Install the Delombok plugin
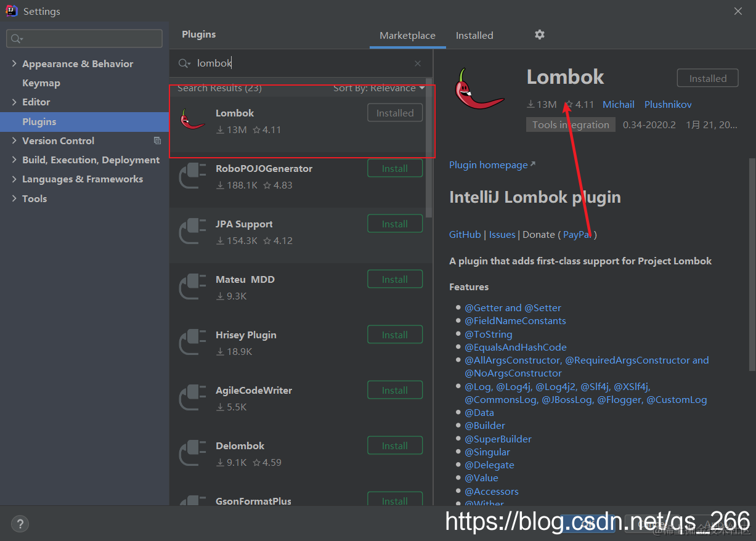The height and width of the screenshot is (541, 756). pos(395,445)
